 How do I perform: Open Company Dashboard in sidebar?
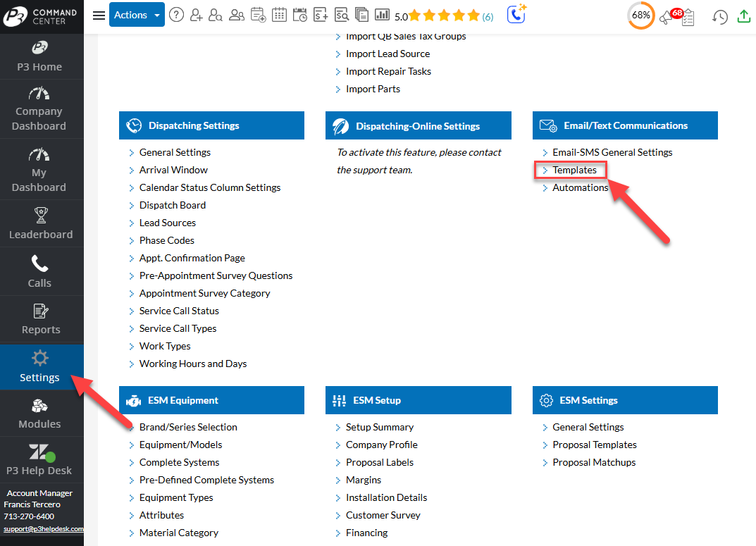(x=39, y=109)
